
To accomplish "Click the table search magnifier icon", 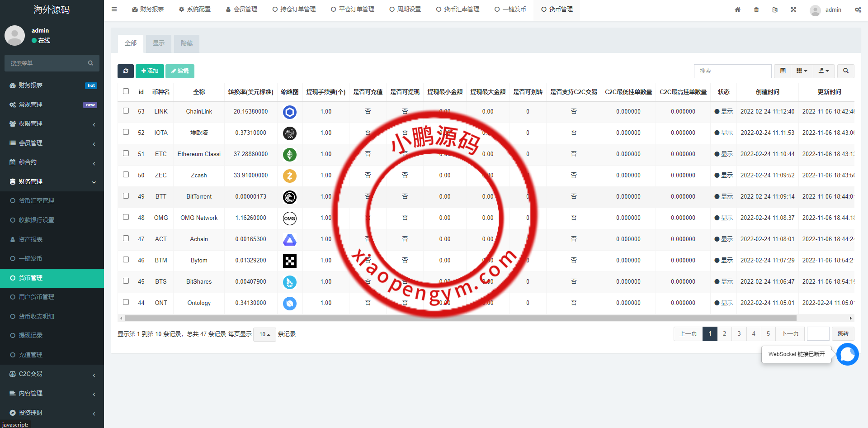I will (x=845, y=71).
